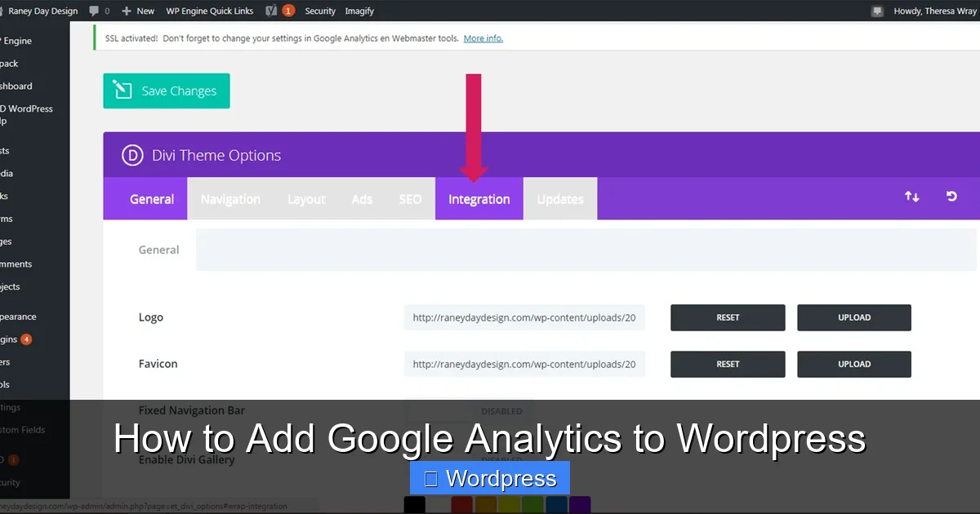Click the restore defaults circular arrow icon
This screenshot has width=980, height=514.
951,197
